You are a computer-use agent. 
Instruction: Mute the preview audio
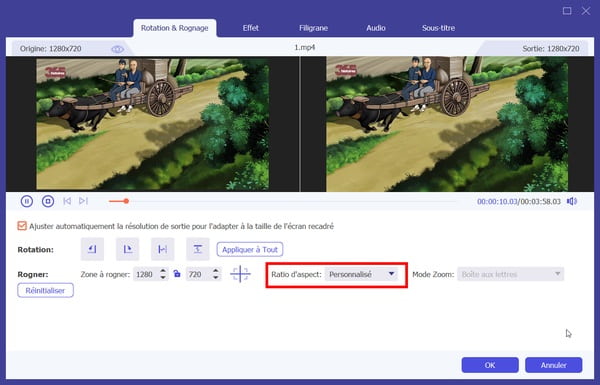click(572, 201)
